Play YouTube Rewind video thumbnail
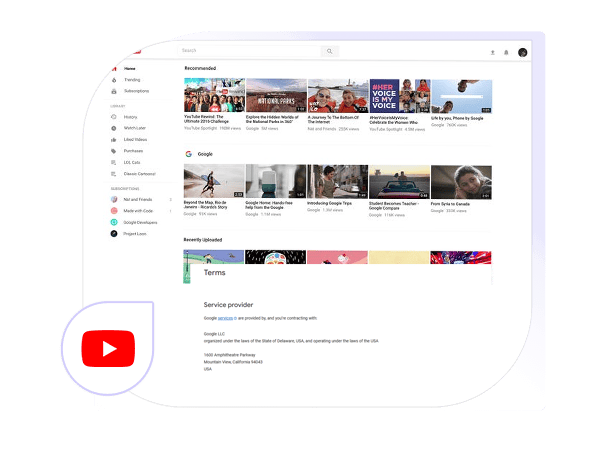Image resolution: width=600 pixels, height=450 pixels. 214,95
